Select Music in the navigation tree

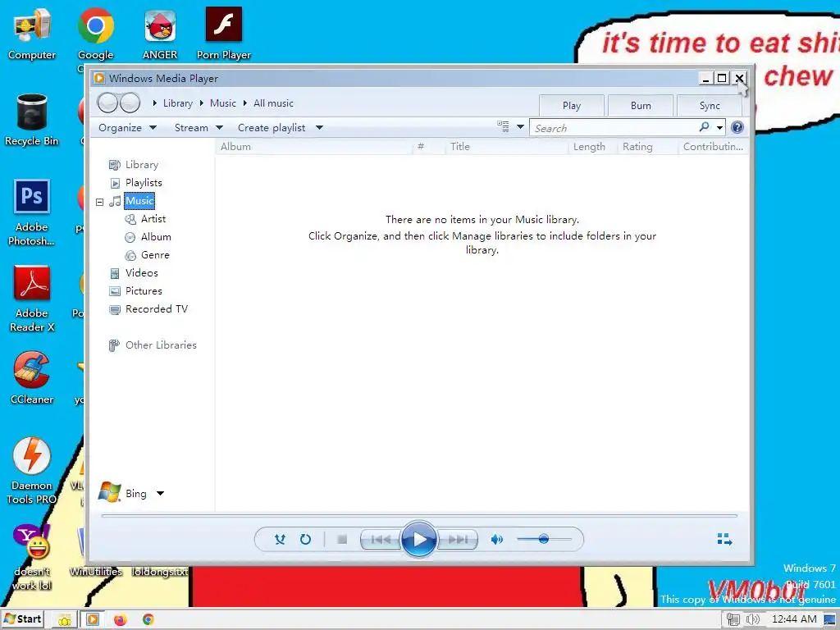139,201
